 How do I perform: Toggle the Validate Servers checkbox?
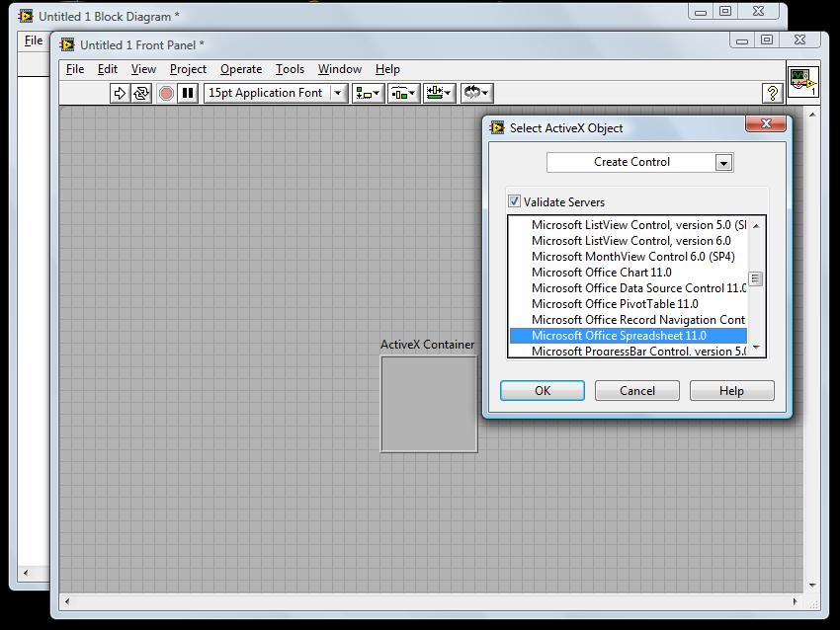click(514, 201)
